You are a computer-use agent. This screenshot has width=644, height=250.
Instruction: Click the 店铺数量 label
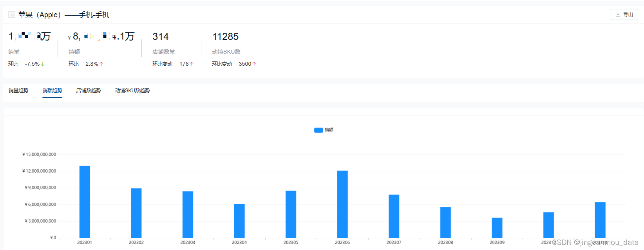pos(164,52)
